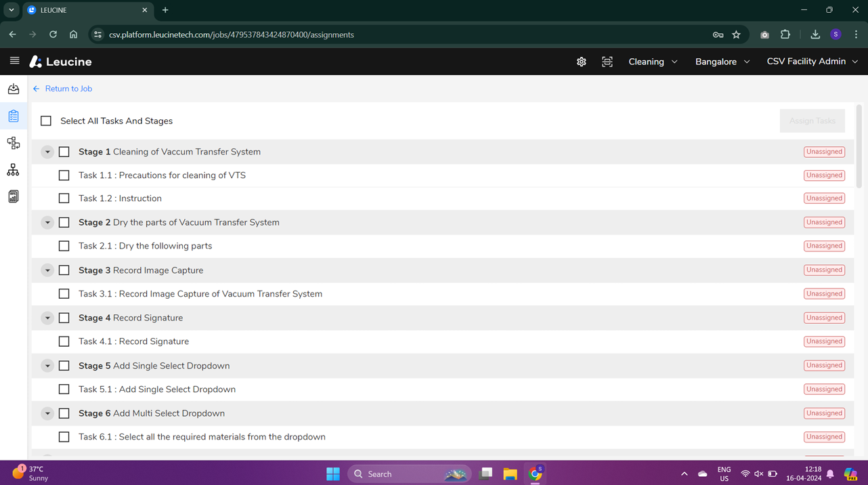Bookmark this page with star icon

[x=736, y=35]
